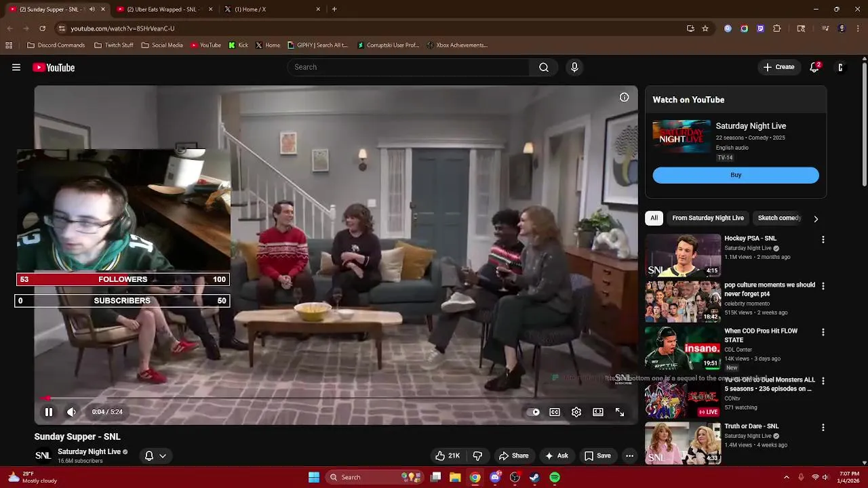
Task: Start voice search with the microphone
Action: click(x=574, y=67)
